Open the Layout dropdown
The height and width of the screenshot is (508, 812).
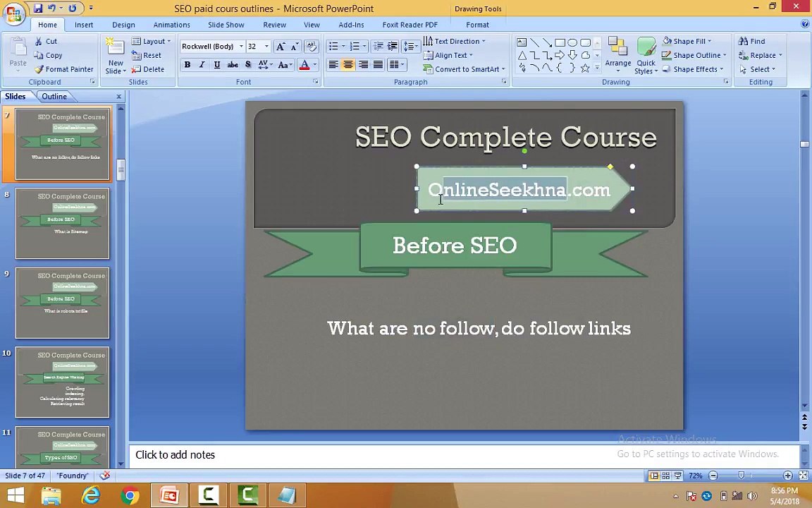pyautogui.click(x=151, y=42)
